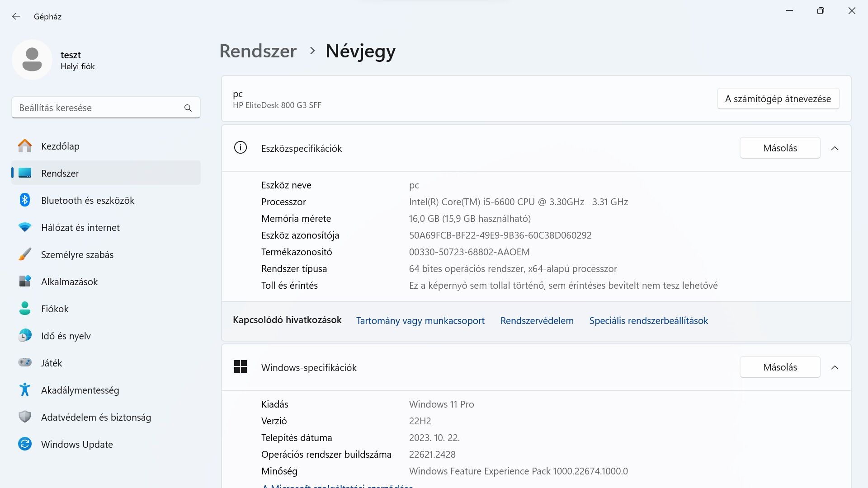Click the Kezdőlap home icon
This screenshot has width=868, height=488.
[x=25, y=146]
